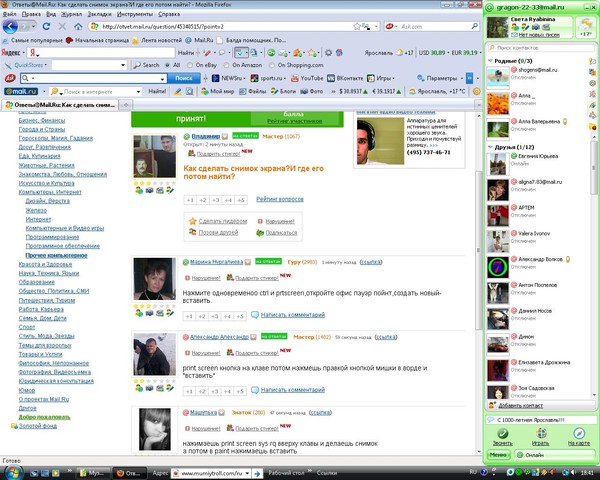Click the highlighter pencil icon in Mail.ru toolbar
Viewport: 600px width, 480px height.
[178, 91]
